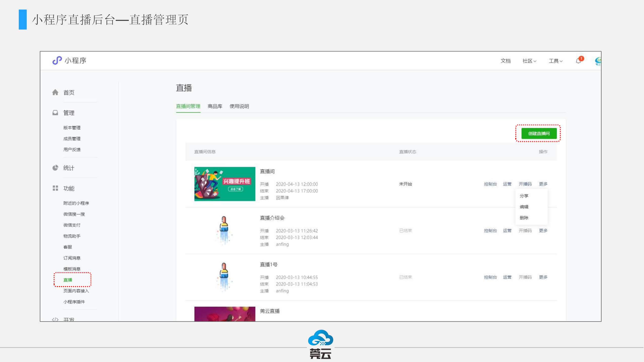644x362 pixels.
Task: Open 开播码 for 直播1号 row
Action: click(x=525, y=277)
